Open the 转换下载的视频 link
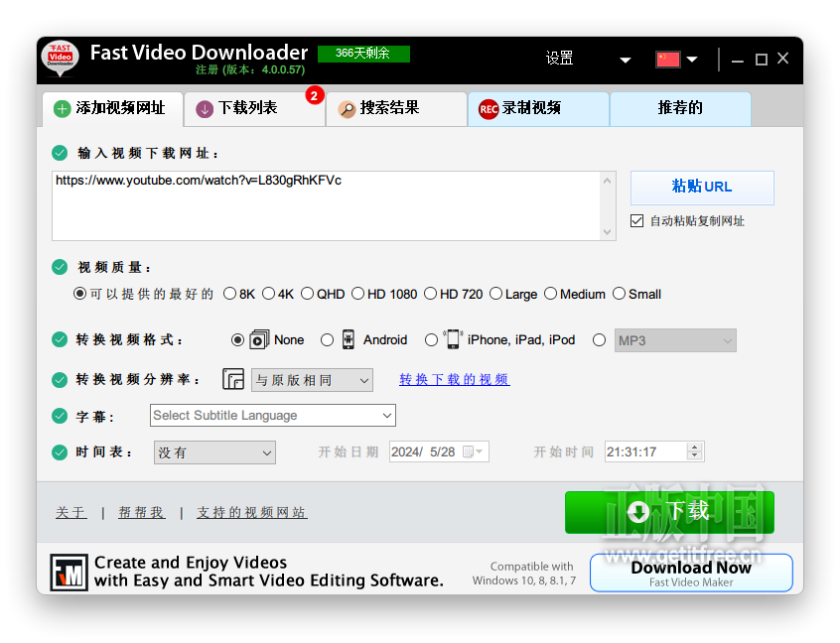The image size is (840, 643). (x=455, y=380)
